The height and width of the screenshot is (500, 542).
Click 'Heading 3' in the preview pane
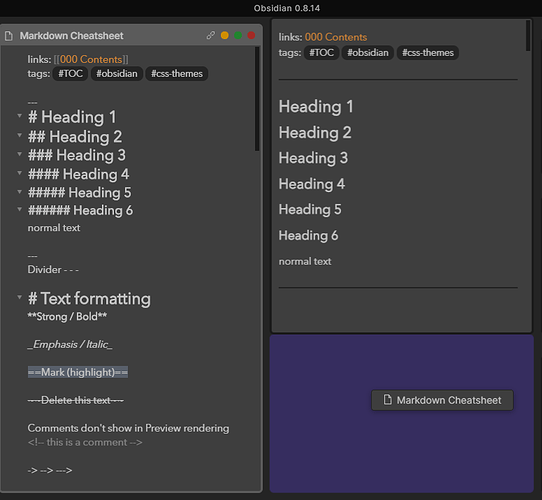click(x=313, y=158)
